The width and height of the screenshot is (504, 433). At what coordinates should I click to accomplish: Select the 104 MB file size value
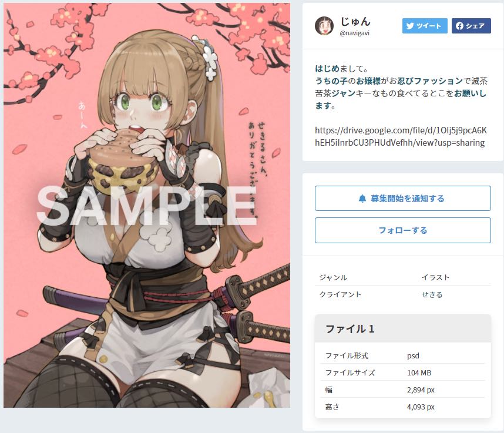(419, 372)
